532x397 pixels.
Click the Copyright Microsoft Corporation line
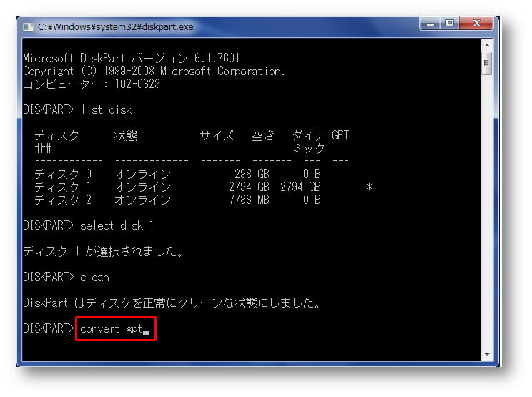click(x=154, y=72)
